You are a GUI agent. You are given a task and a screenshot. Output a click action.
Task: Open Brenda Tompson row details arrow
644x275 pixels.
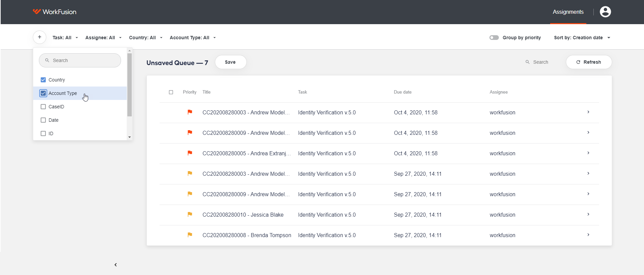(588, 235)
